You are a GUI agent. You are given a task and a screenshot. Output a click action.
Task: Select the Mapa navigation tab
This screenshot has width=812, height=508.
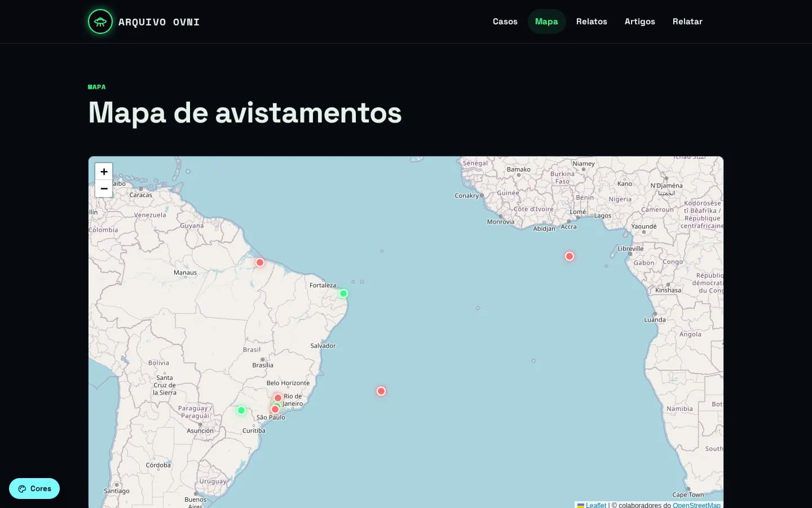(x=546, y=21)
